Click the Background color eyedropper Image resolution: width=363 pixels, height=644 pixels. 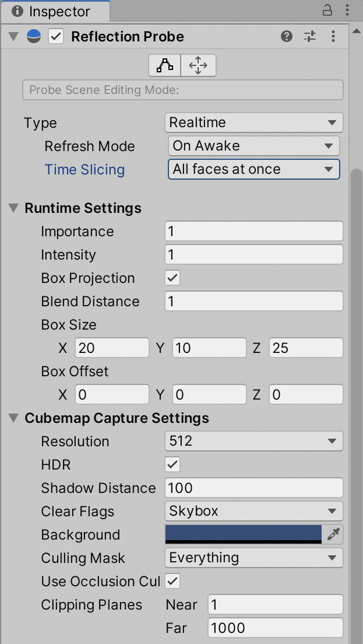333,534
